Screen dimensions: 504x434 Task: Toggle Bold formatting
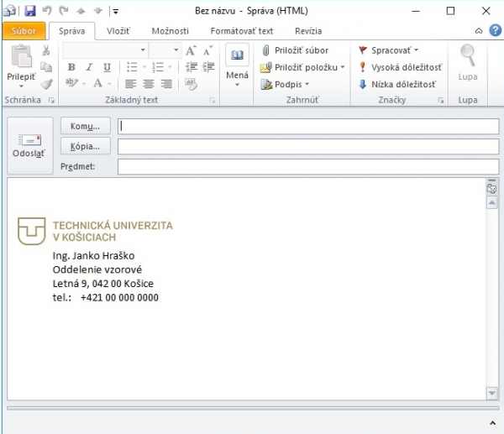(71, 67)
